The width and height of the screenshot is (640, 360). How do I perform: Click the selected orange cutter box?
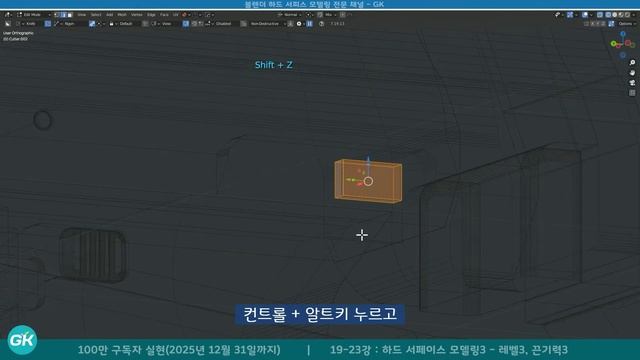[368, 181]
